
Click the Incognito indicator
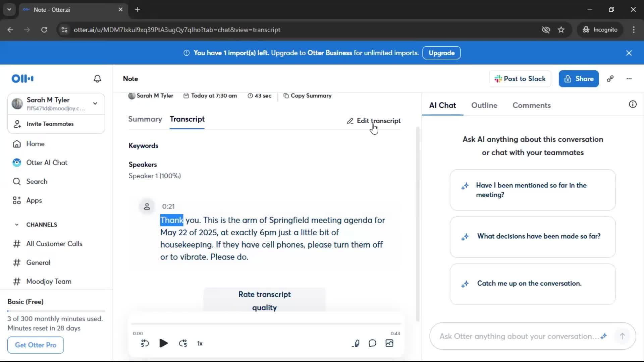tap(600, 30)
